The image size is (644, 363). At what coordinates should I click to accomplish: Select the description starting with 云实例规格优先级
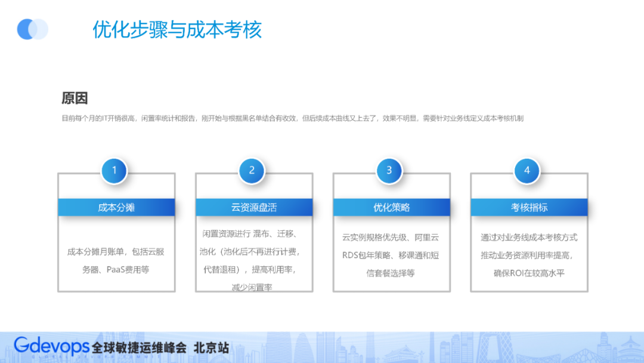click(x=391, y=256)
